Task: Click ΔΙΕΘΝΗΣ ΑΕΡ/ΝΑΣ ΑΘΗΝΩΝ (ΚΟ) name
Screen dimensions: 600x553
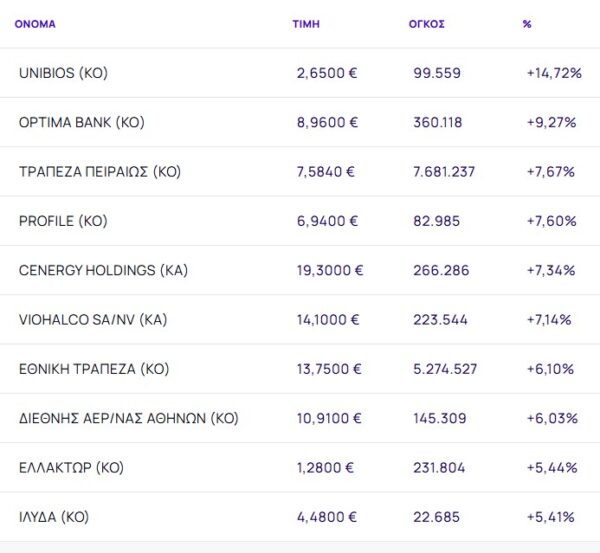Action: coord(129,418)
